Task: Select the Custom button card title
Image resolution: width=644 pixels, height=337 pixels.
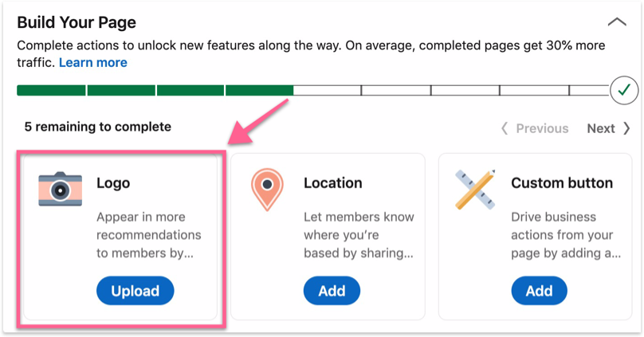Action: 561,183
